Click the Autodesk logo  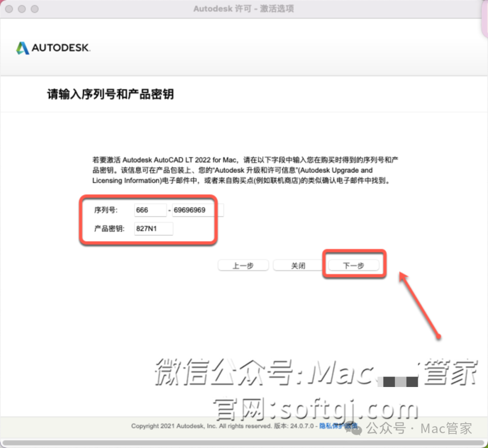point(53,48)
